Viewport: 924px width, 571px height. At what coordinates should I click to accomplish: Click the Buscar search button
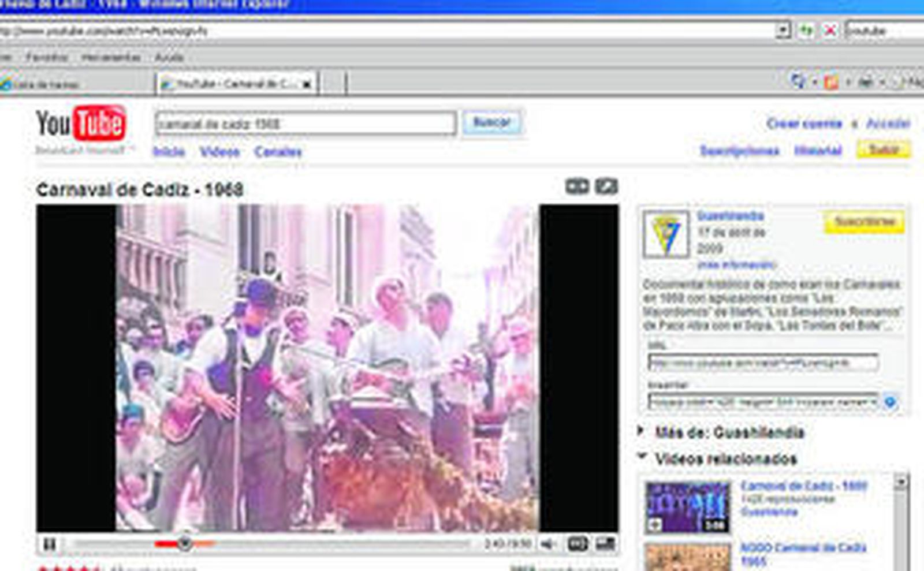tap(491, 122)
